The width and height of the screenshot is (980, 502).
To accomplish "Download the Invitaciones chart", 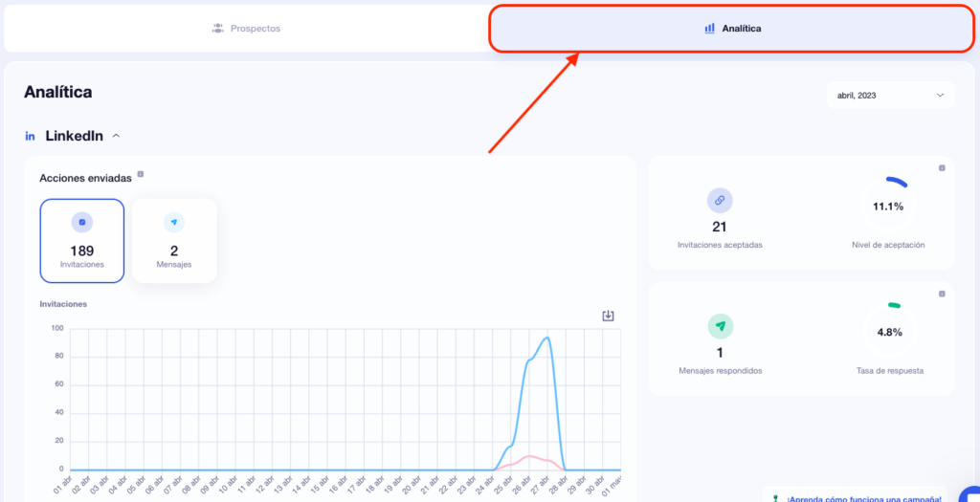I will [x=608, y=316].
